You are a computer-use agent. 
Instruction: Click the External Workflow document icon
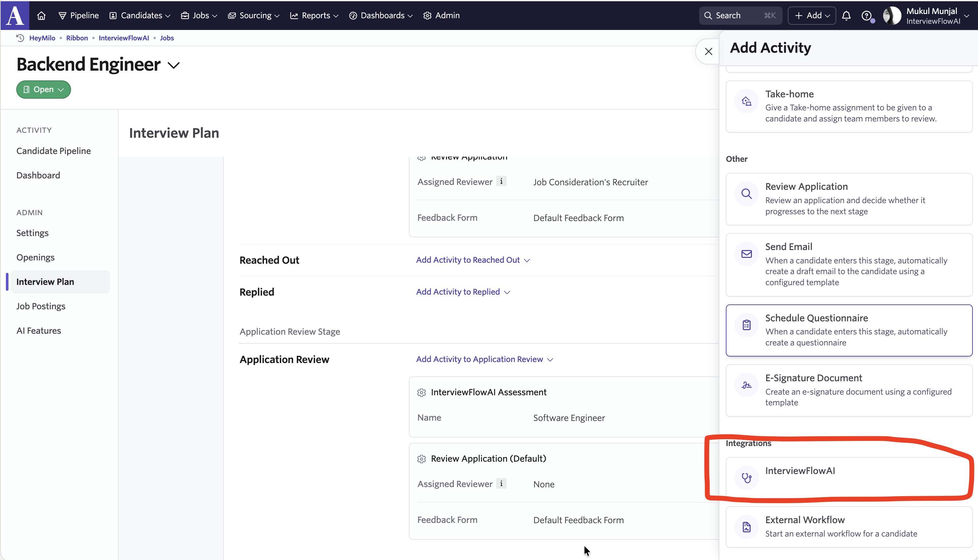pos(746,527)
